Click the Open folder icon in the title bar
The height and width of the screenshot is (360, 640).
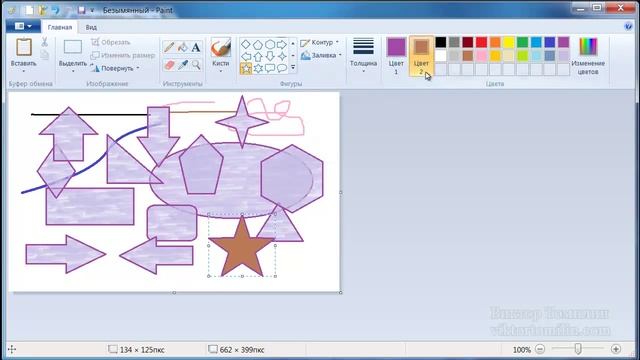pyautogui.click(x=42, y=10)
